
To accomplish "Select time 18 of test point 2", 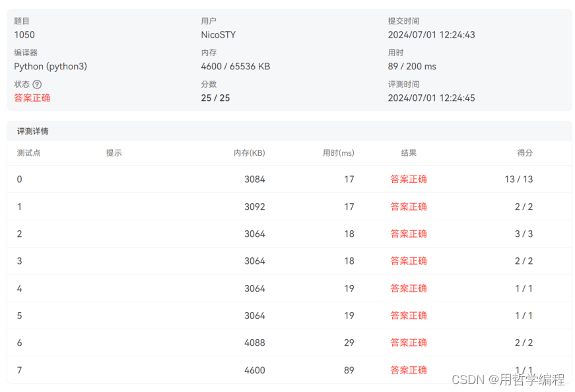I will pos(349,234).
